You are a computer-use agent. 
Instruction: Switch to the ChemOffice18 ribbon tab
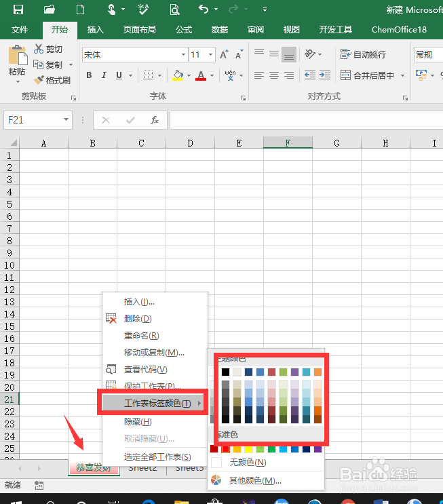point(399,30)
